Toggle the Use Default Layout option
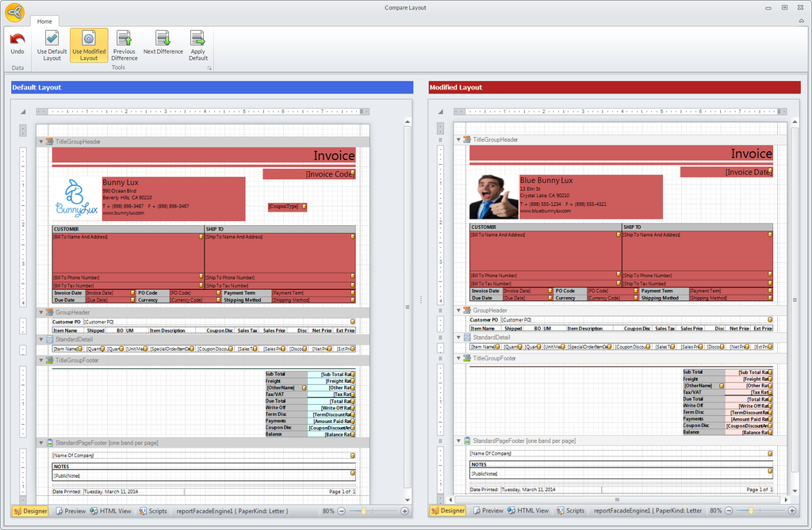Image resolution: width=812 pixels, height=530 pixels. coord(52,44)
